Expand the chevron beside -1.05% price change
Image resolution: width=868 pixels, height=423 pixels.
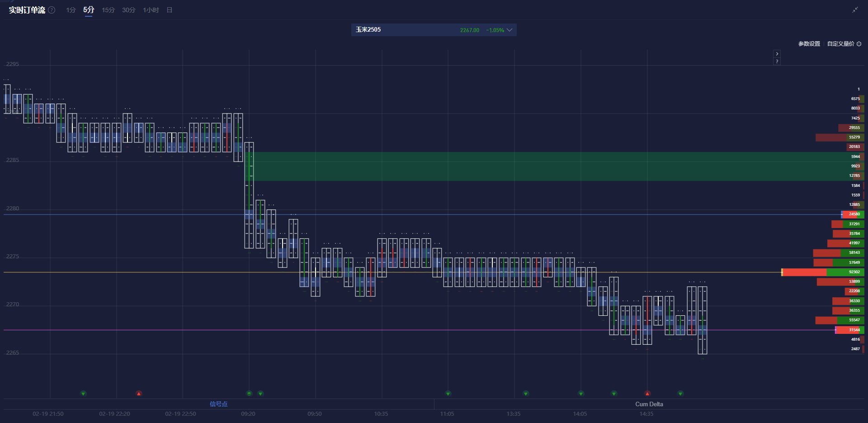510,30
